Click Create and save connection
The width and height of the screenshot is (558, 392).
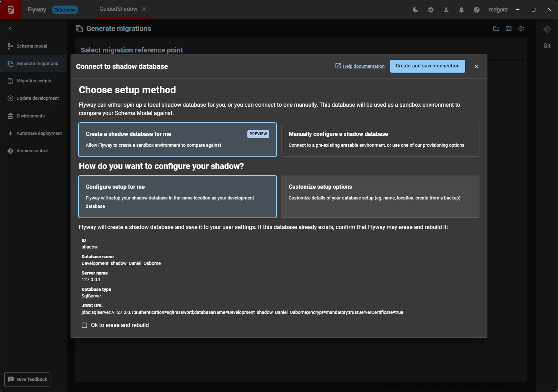[x=427, y=66]
